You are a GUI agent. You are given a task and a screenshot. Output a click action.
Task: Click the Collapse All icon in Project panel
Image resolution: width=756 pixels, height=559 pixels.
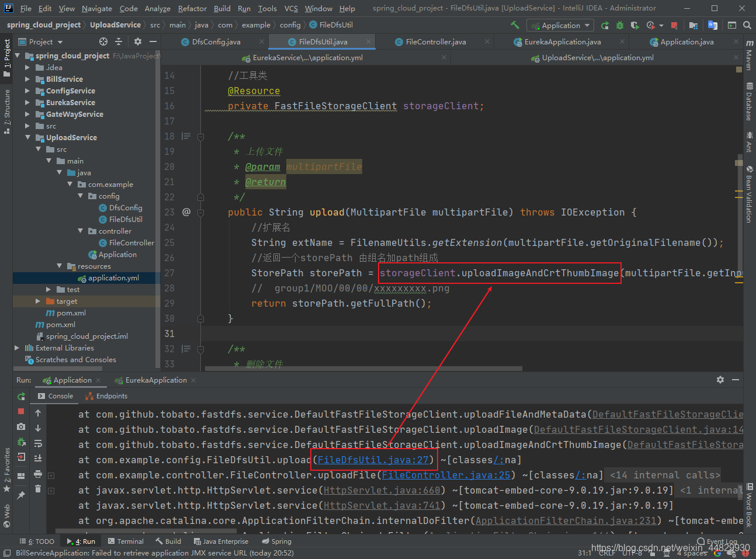click(x=119, y=41)
